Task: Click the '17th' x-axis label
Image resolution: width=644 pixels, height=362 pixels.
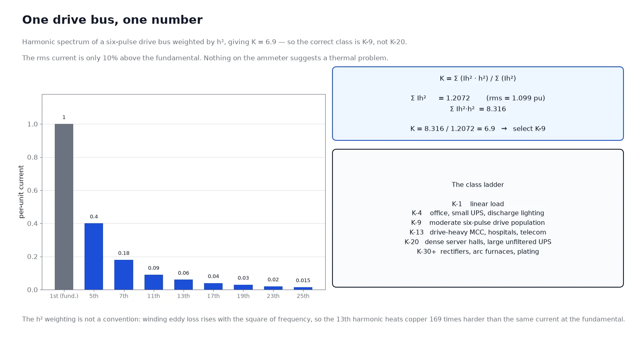Action: (x=213, y=296)
